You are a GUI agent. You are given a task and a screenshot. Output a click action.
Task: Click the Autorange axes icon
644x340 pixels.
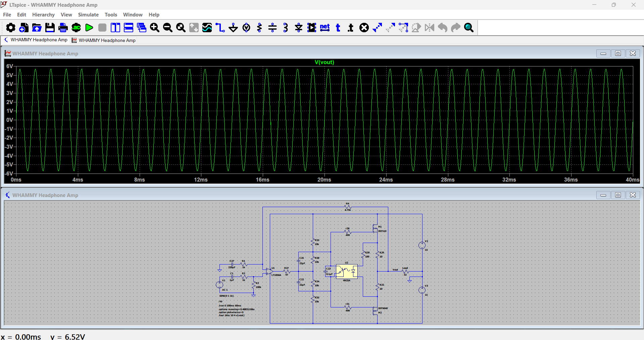pyautogui.click(x=194, y=28)
